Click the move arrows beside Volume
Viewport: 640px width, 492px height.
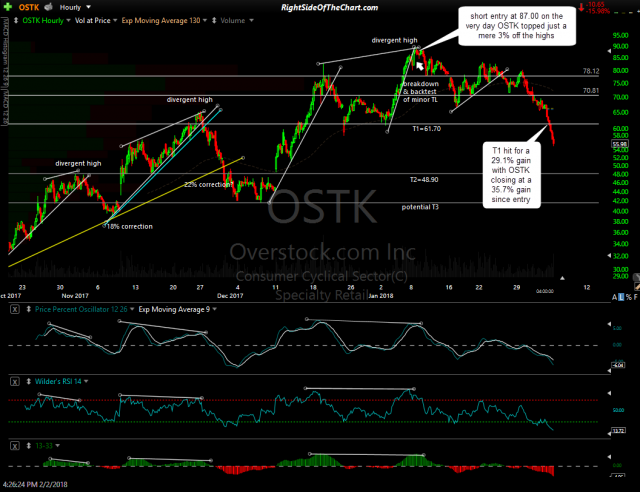(x=214, y=20)
